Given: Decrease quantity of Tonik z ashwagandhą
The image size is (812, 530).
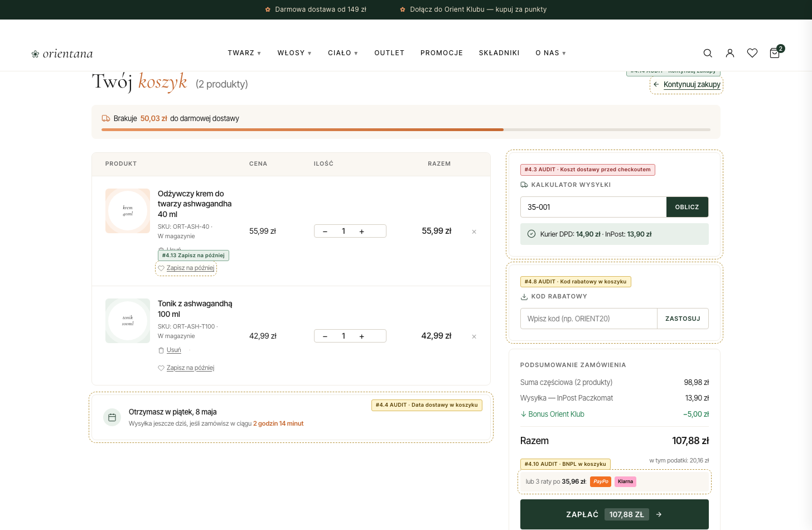Looking at the screenshot, I should click(x=325, y=336).
